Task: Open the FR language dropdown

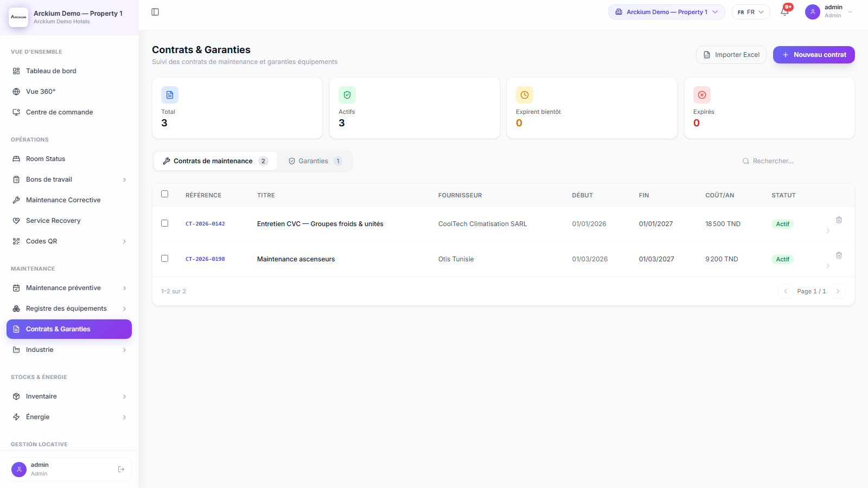Action: click(751, 12)
